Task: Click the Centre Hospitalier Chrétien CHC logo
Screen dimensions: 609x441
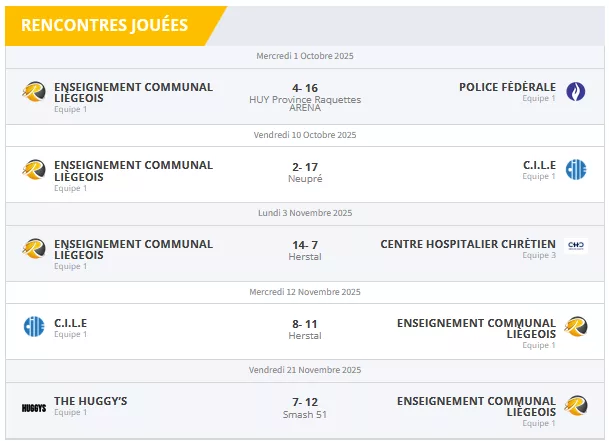Action: [x=575, y=248]
